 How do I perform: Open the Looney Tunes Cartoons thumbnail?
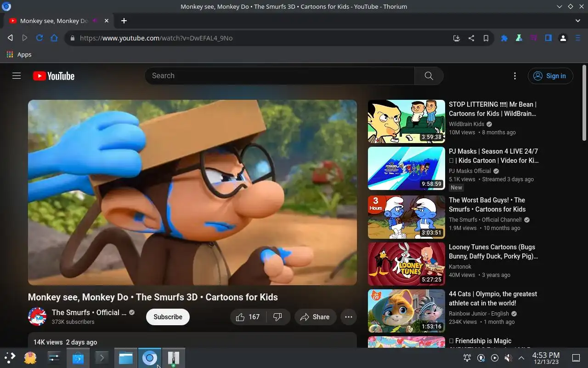point(407,264)
